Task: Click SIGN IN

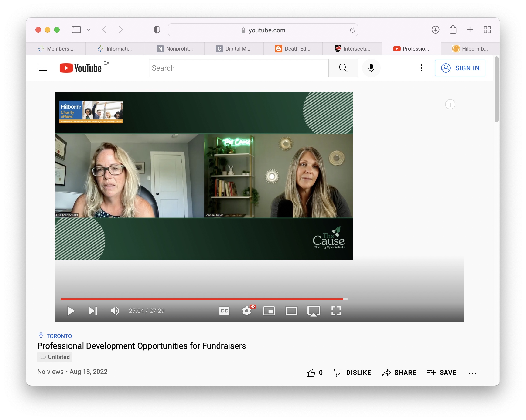Action: tap(460, 68)
